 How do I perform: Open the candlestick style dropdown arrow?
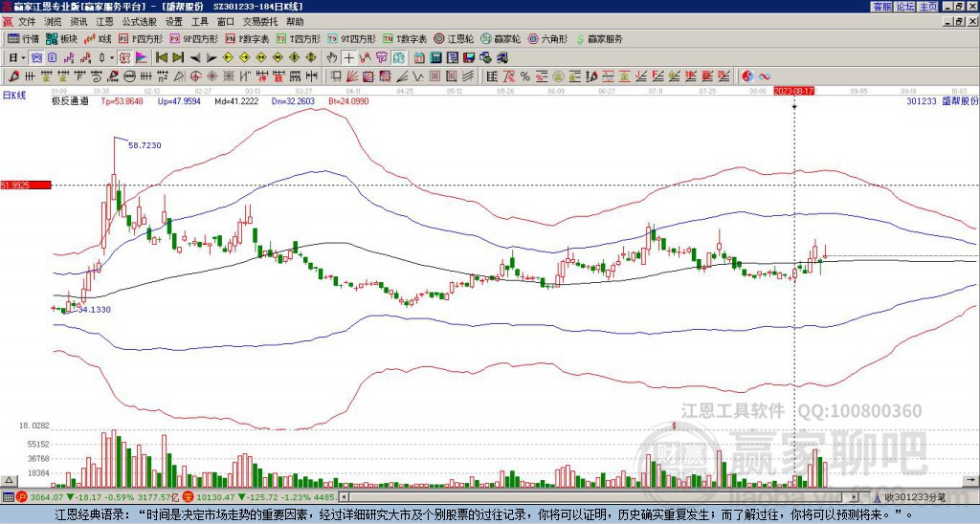[x=112, y=58]
